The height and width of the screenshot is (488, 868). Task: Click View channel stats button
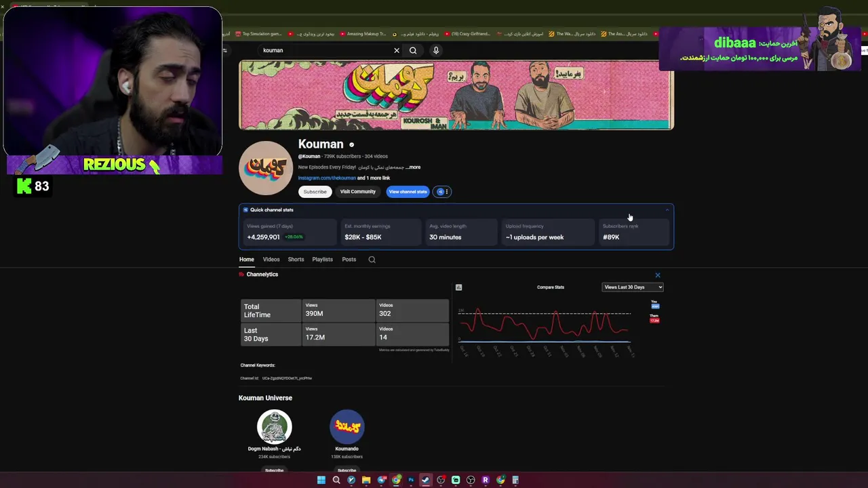(x=408, y=192)
